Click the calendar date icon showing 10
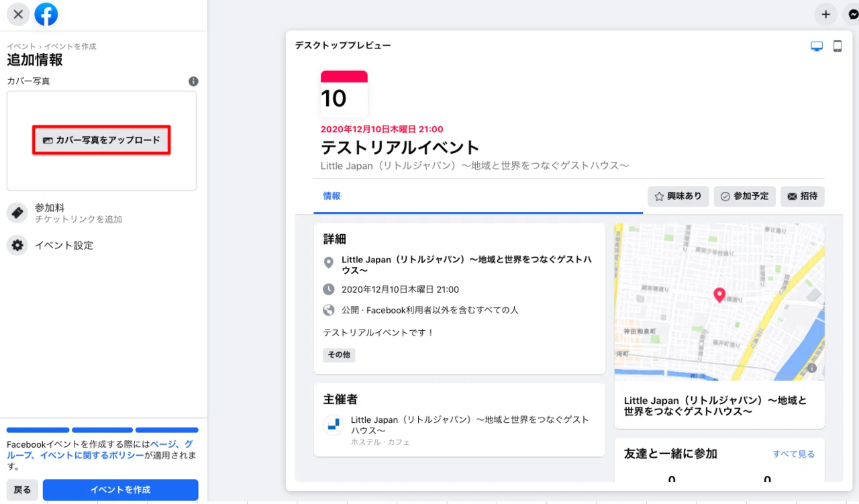 [x=344, y=94]
